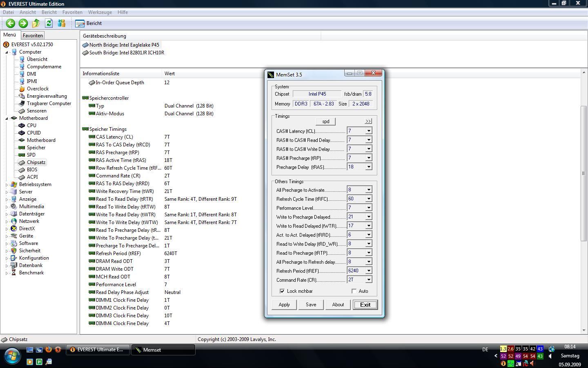Click the Informationsliste column header
The image size is (588, 368).
(x=121, y=74)
